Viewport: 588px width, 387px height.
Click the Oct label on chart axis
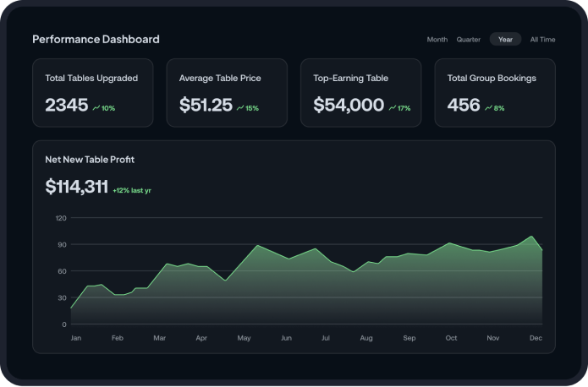(451, 338)
